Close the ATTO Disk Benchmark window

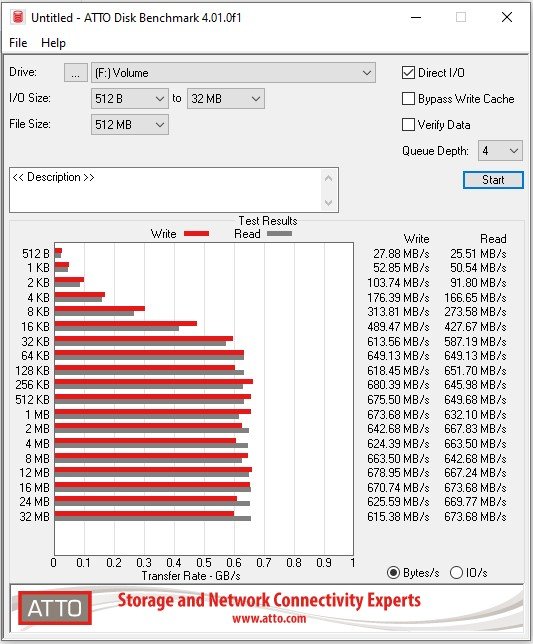[507, 17]
